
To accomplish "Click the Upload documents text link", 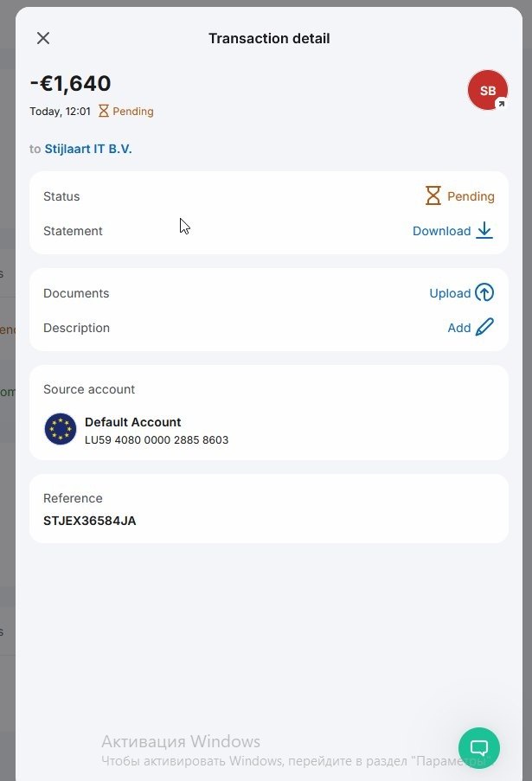I will click(x=450, y=293).
